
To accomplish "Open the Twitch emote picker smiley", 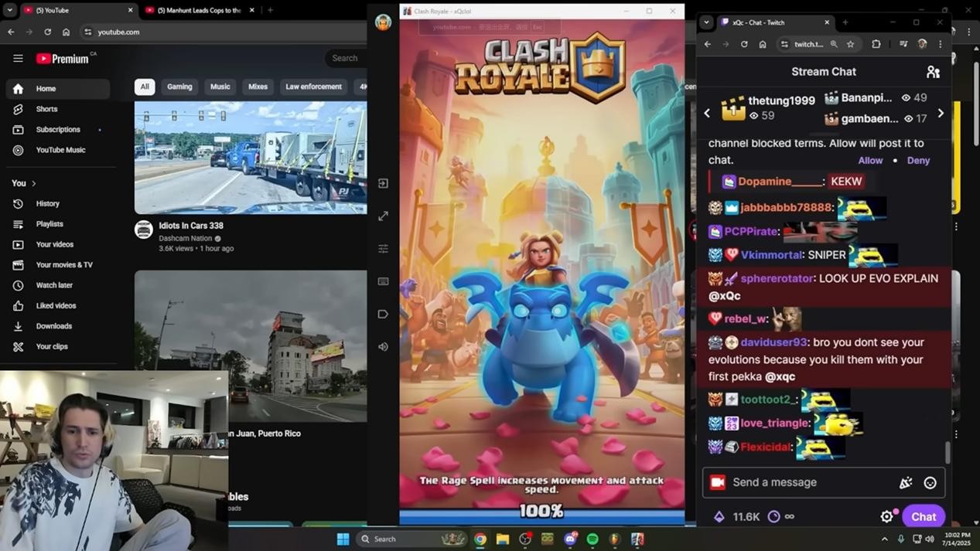I will 930,483.
